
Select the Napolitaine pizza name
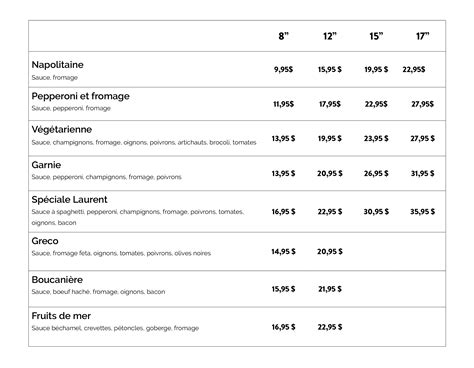(57, 65)
